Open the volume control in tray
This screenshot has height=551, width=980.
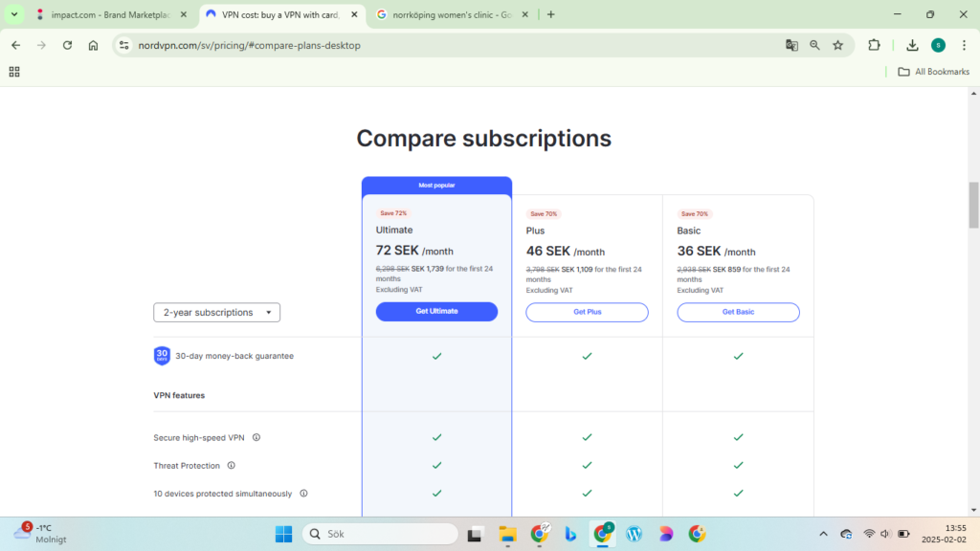click(885, 534)
